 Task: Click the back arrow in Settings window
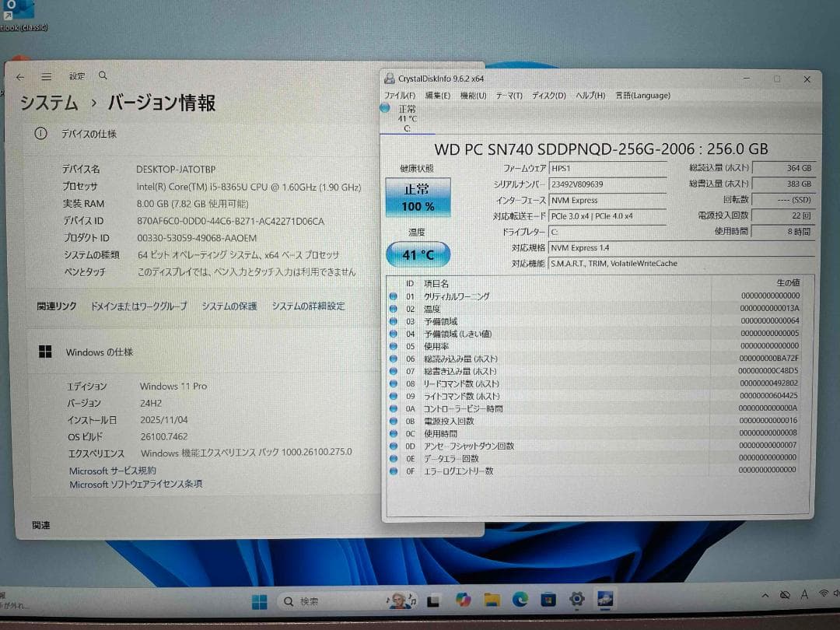19,75
